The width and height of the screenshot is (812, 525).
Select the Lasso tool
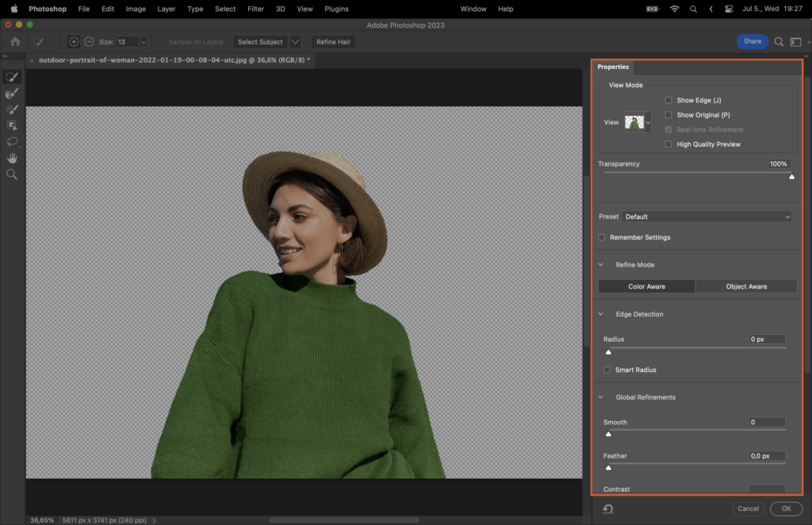pyautogui.click(x=11, y=141)
